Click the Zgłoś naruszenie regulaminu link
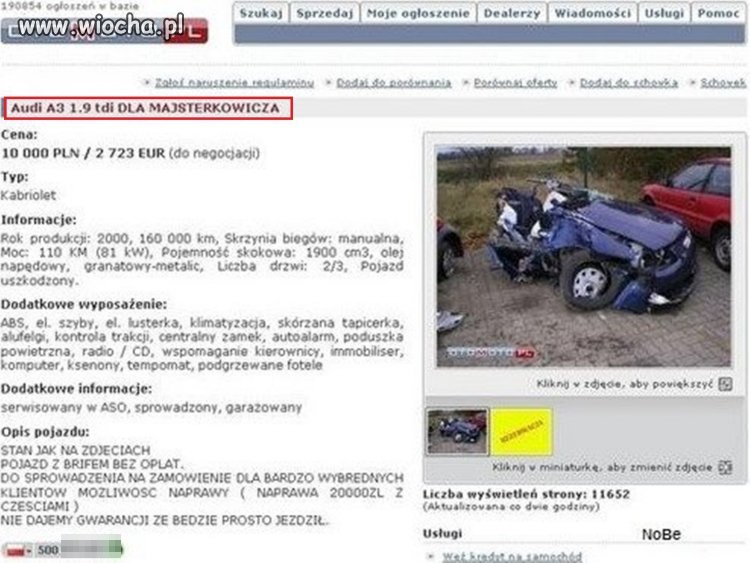Viewport: 750px width, 563px height. pos(234,83)
